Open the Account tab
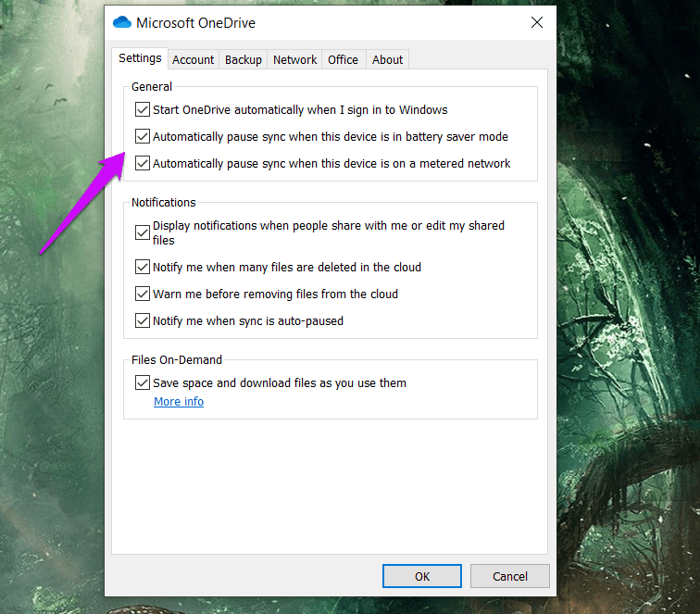This screenshot has width=700, height=614. (193, 60)
